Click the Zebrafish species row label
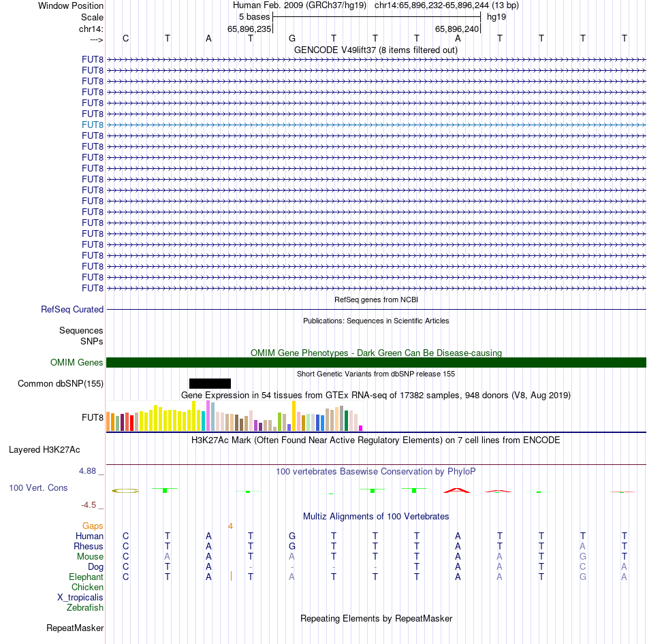 (x=85, y=607)
